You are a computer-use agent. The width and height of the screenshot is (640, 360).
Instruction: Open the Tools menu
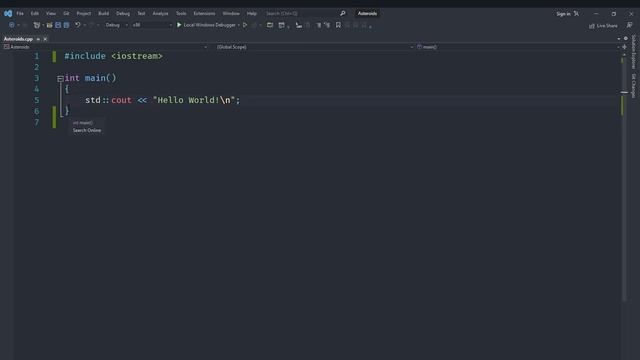(x=181, y=13)
